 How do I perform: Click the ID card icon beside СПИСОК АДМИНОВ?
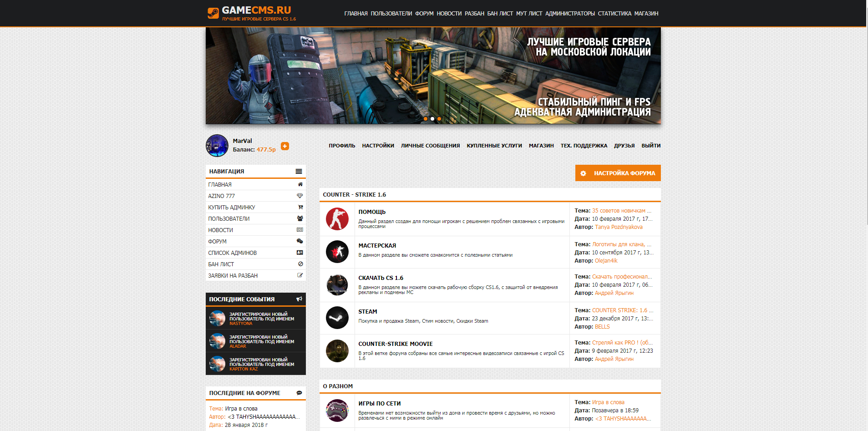coord(300,253)
